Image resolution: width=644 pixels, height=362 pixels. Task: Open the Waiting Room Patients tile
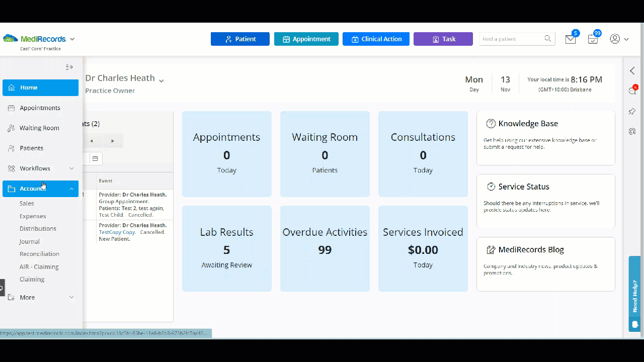[x=325, y=154]
